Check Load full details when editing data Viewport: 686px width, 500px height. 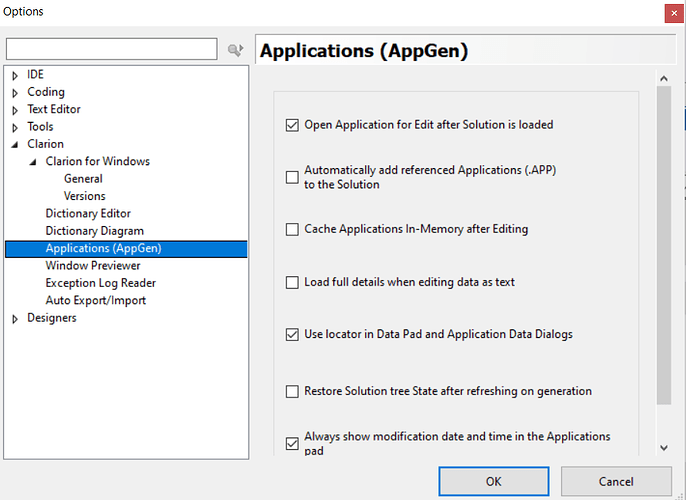tap(292, 282)
